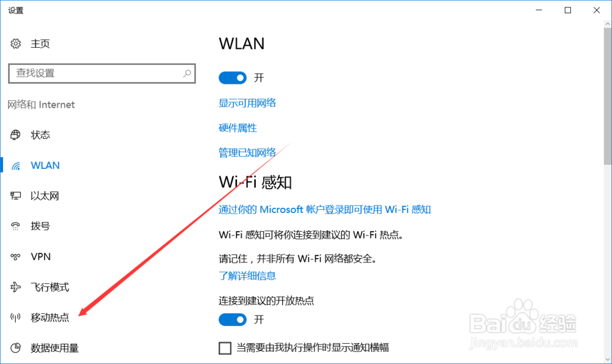Screen dimensions: 612x364
Task: Select 以太网 in the sidebar
Action: [45, 196]
